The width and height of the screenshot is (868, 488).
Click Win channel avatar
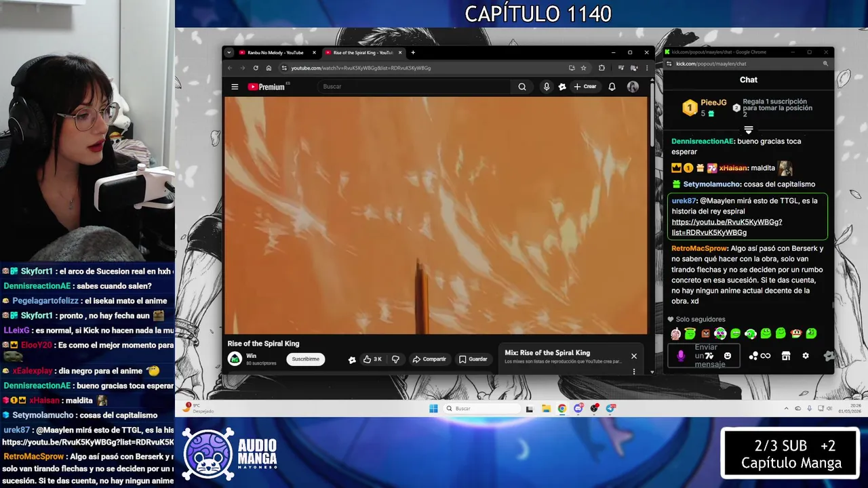click(x=235, y=359)
